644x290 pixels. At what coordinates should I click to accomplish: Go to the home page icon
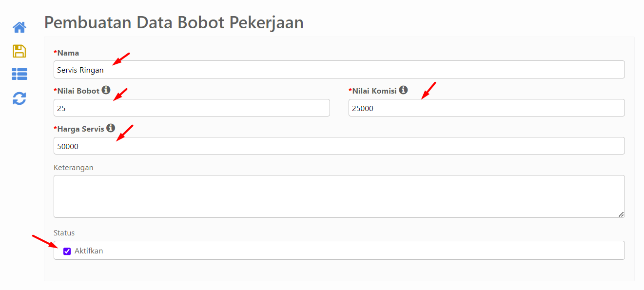coord(20,27)
